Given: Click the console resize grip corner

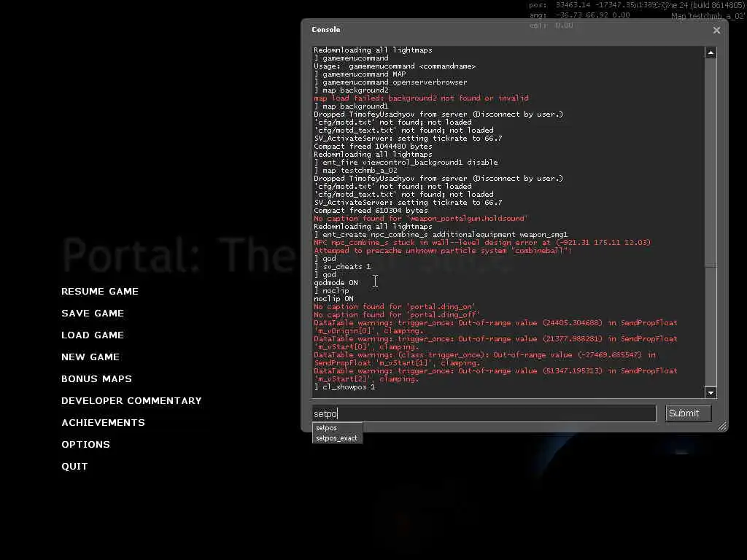Looking at the screenshot, I should (x=722, y=426).
